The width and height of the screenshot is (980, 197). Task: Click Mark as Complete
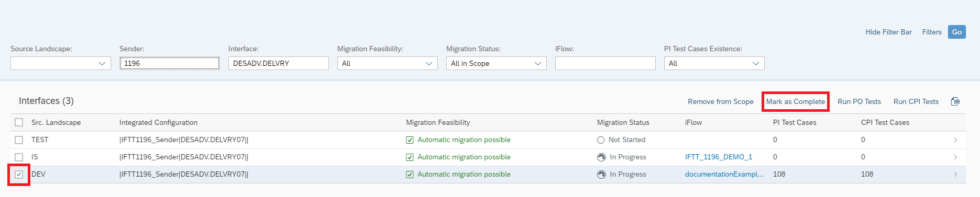[795, 101]
